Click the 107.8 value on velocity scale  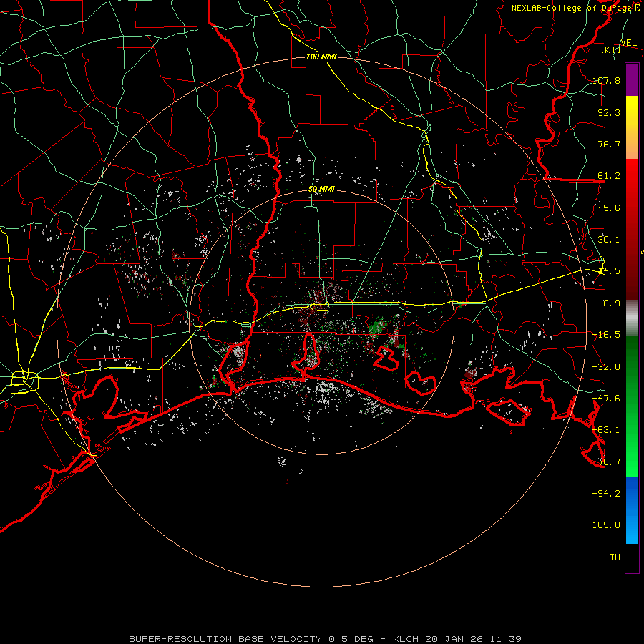click(x=606, y=80)
